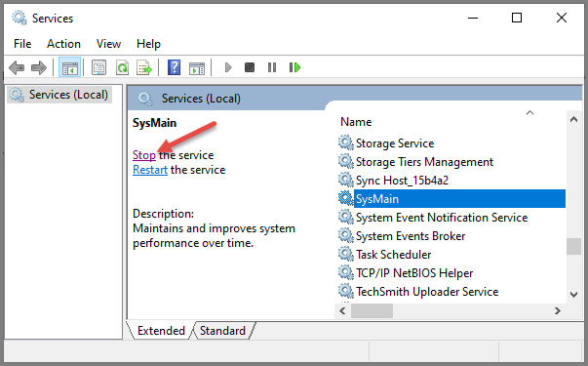Click the horizontal scrollbar right arrow

pyautogui.click(x=558, y=310)
